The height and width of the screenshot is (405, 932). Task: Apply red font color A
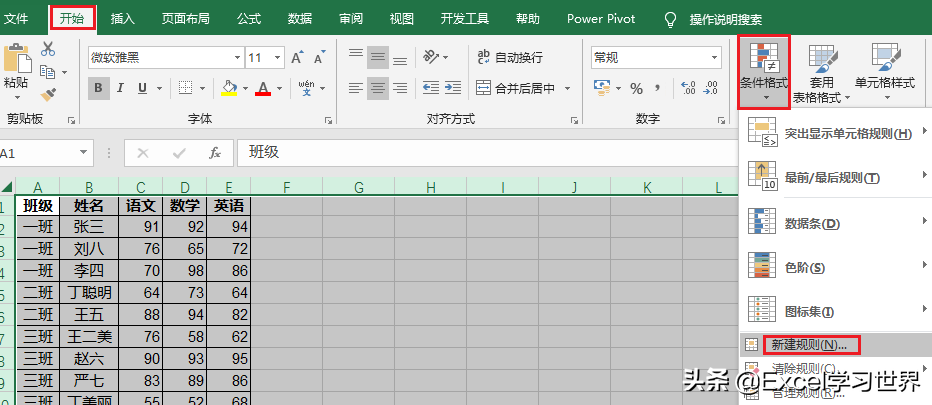coord(263,88)
